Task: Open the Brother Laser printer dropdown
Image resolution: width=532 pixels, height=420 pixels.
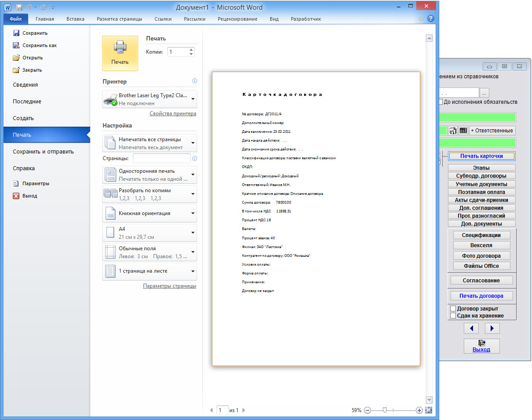Action: click(x=150, y=99)
